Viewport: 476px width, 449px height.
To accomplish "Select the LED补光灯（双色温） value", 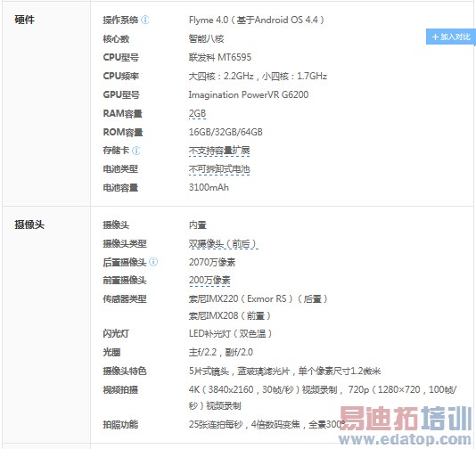I will 230,334.
